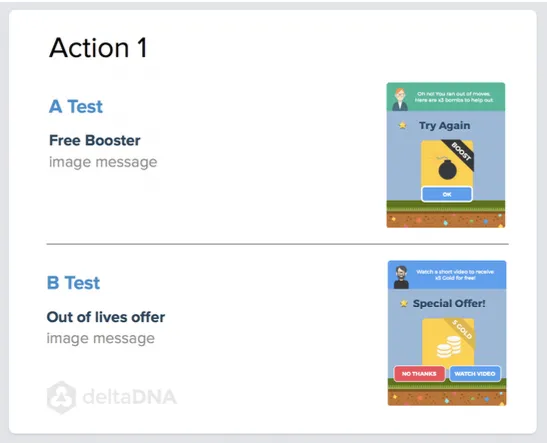Click the Out of lives offer title
The image size is (547, 443).
(106, 317)
